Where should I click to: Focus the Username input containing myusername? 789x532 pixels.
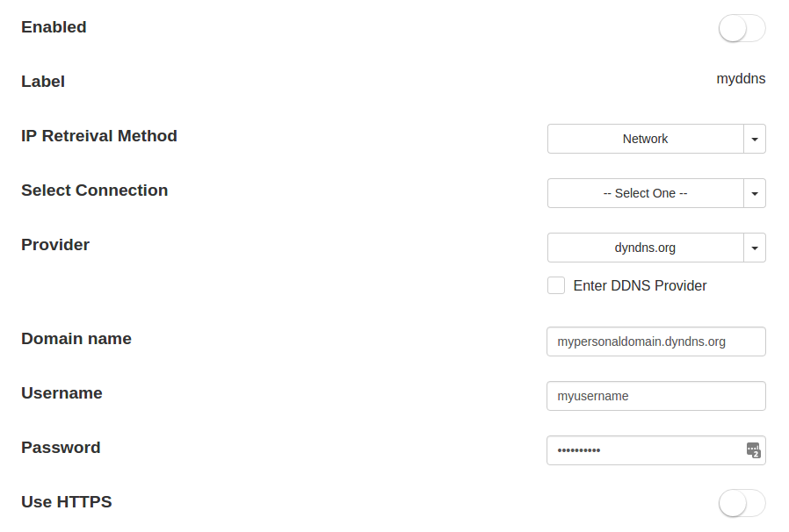coord(655,396)
